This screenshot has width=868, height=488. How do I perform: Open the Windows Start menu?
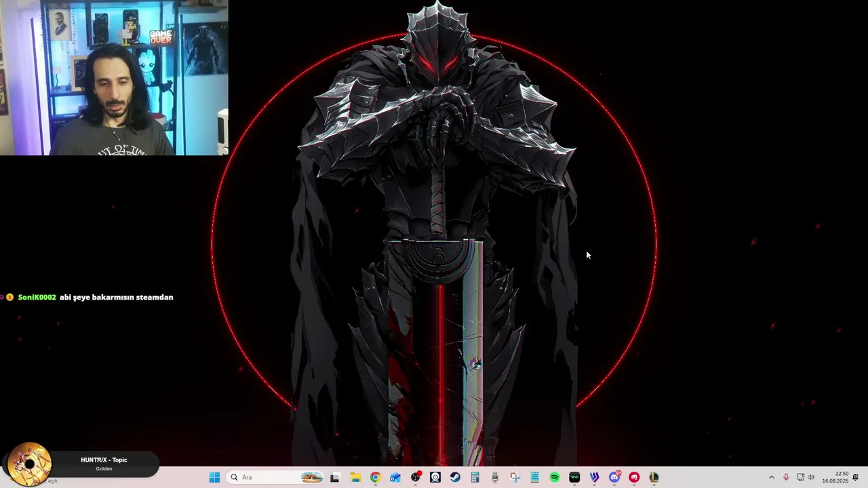point(214,477)
